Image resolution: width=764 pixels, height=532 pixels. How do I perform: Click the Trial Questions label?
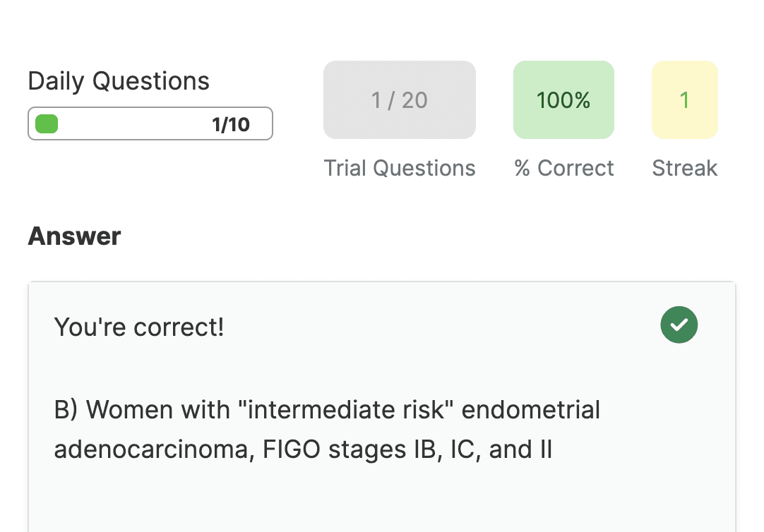pyautogui.click(x=400, y=168)
